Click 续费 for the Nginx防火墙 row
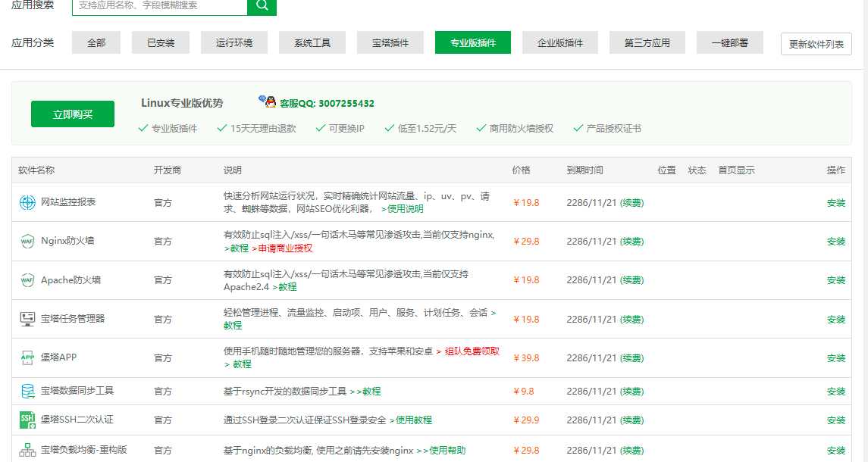The height and width of the screenshot is (462, 868). 631,242
